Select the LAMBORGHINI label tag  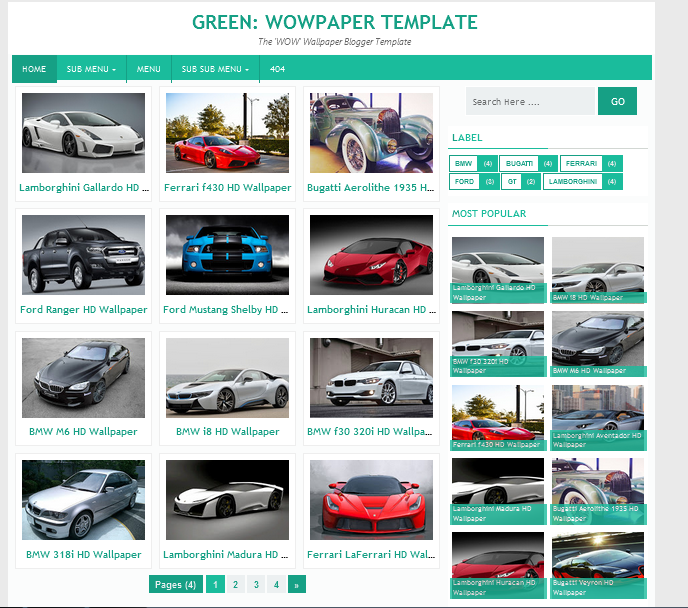pos(583,182)
